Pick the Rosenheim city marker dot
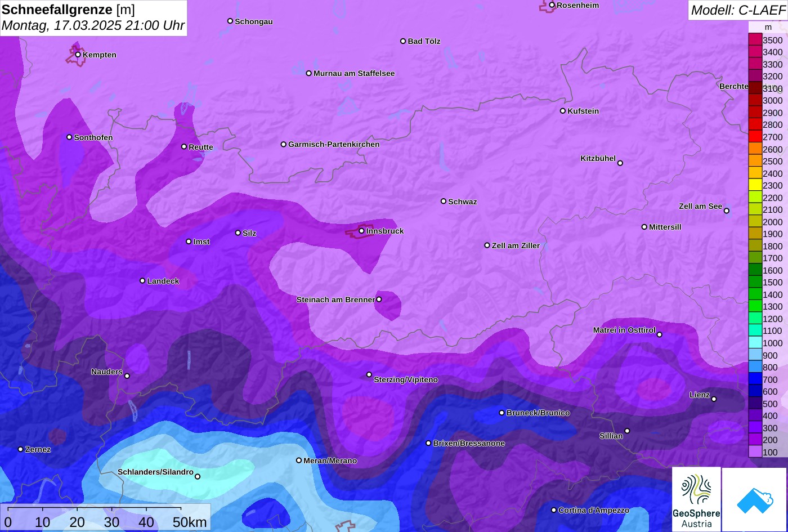The width and height of the screenshot is (788, 532). click(552, 5)
